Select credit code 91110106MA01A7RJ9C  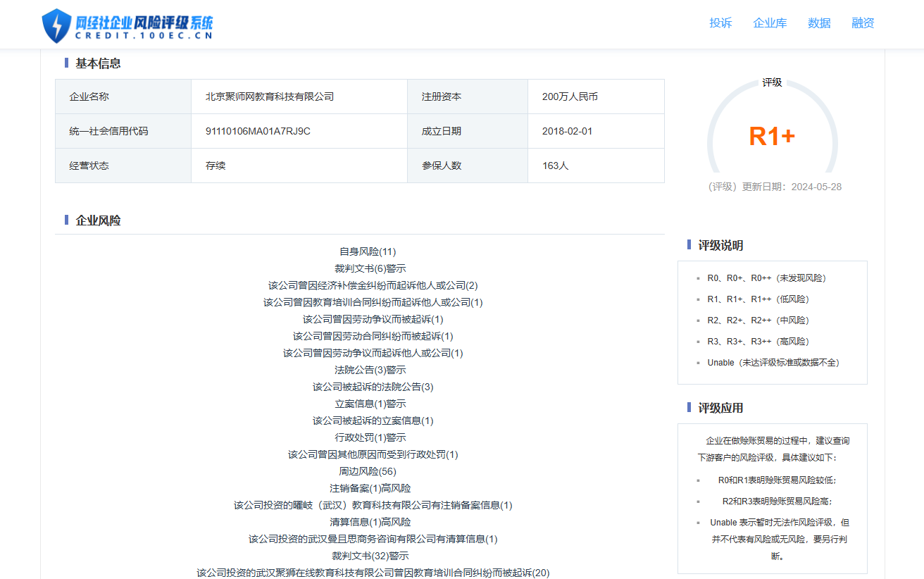258,131
